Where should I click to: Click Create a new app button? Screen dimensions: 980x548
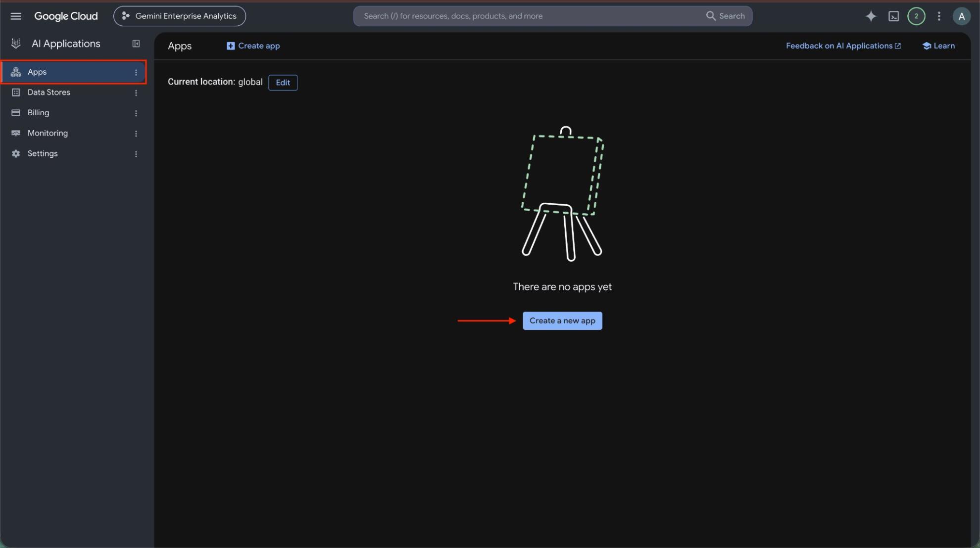[562, 321]
